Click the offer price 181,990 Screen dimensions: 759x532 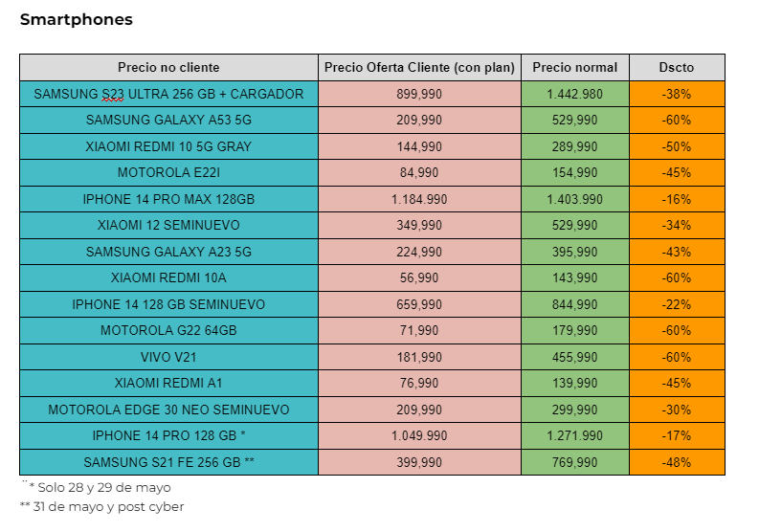(419, 357)
